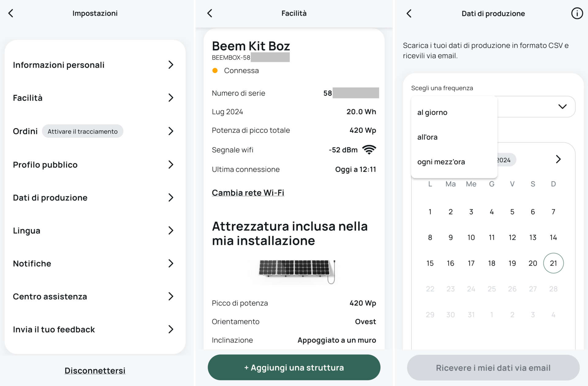
Task: Pick the 'all'ora' frequency option
Action: tap(427, 137)
